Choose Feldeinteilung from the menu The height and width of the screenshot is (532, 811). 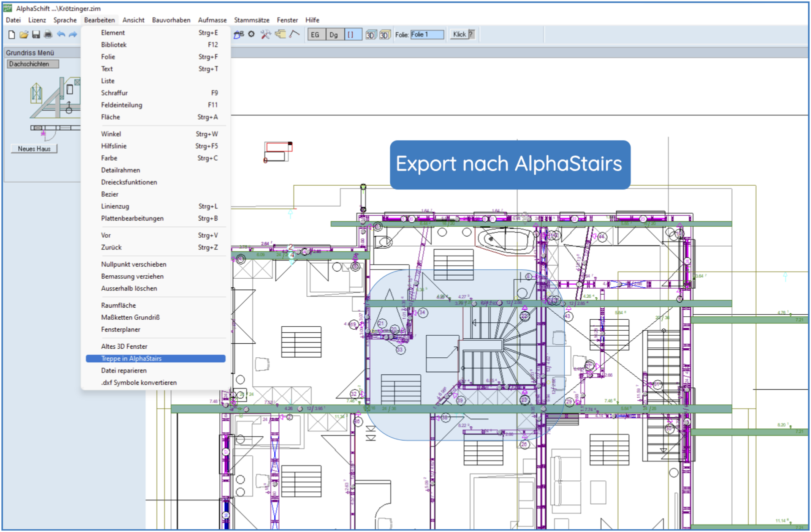(x=156, y=105)
